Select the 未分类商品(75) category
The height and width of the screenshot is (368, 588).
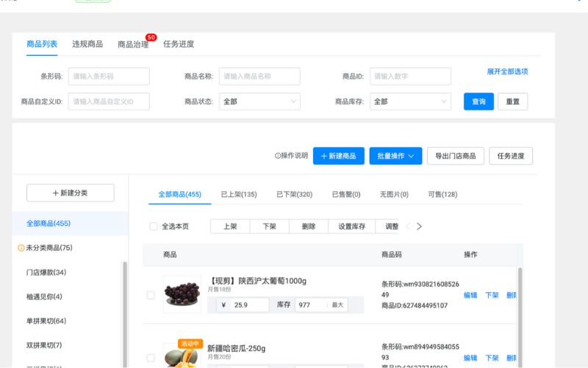[x=49, y=248]
